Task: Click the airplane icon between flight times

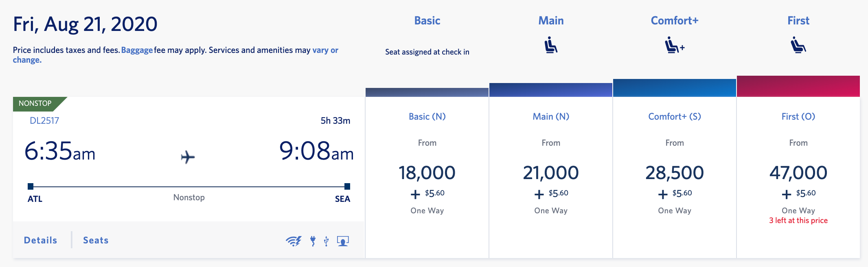Action: click(188, 157)
